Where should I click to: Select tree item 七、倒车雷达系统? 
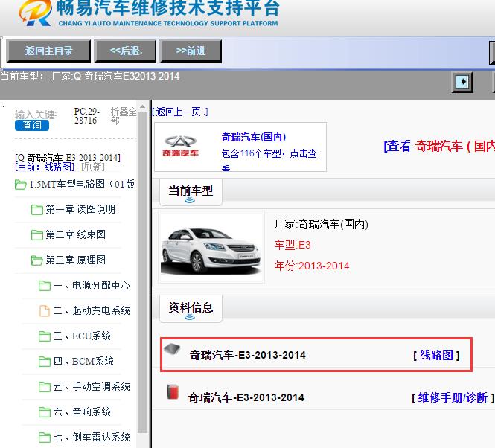[92, 437]
